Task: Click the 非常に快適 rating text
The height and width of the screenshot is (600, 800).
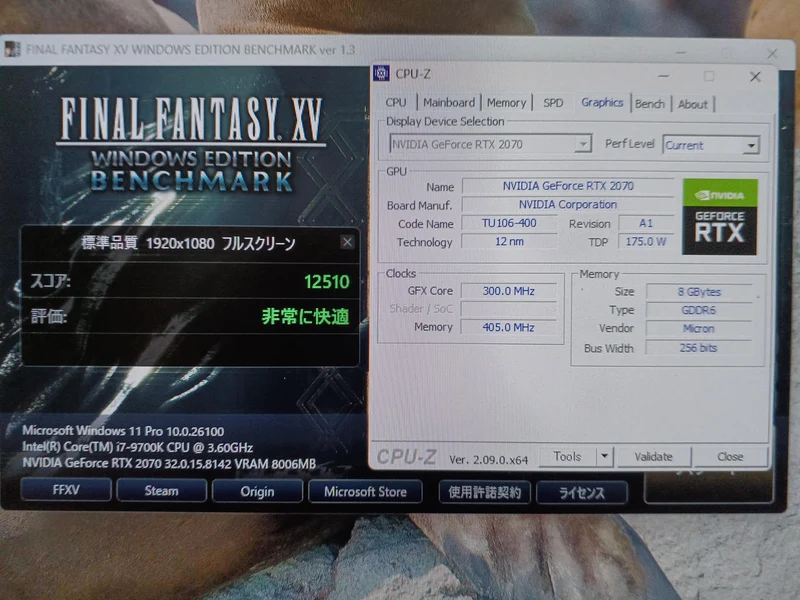Action: coord(306,317)
